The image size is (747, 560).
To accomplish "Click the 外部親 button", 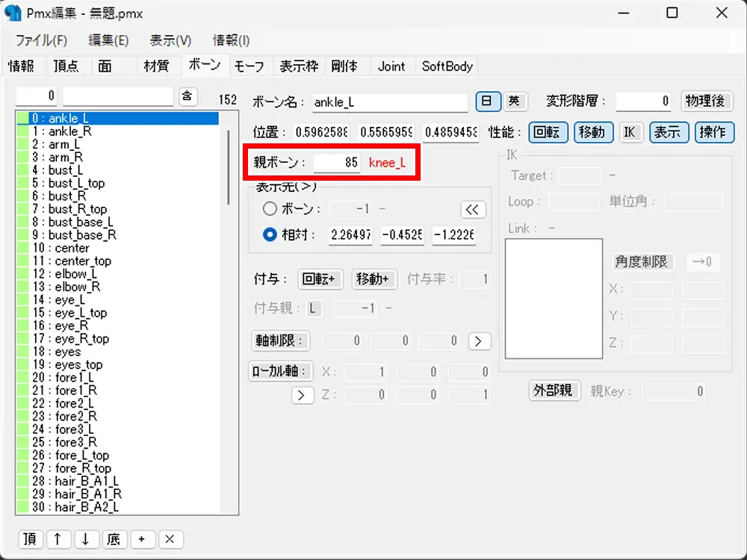I will 553,390.
